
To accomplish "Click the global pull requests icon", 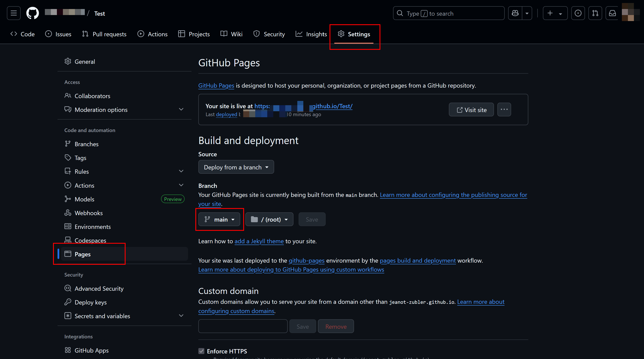I will pos(595,13).
